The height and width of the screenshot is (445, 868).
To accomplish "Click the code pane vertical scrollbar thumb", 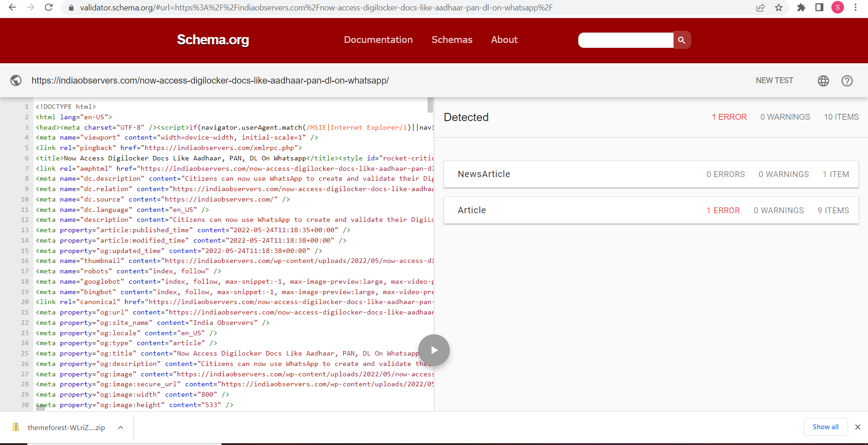I will point(430,105).
